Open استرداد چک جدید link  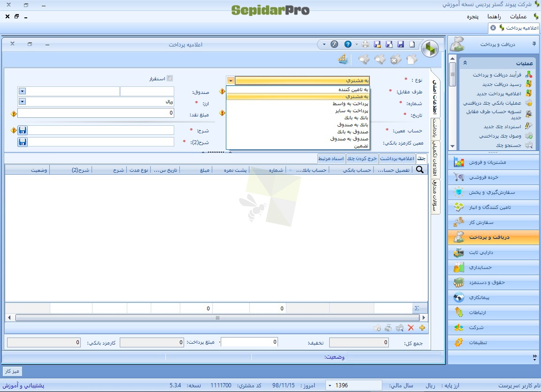click(x=502, y=127)
